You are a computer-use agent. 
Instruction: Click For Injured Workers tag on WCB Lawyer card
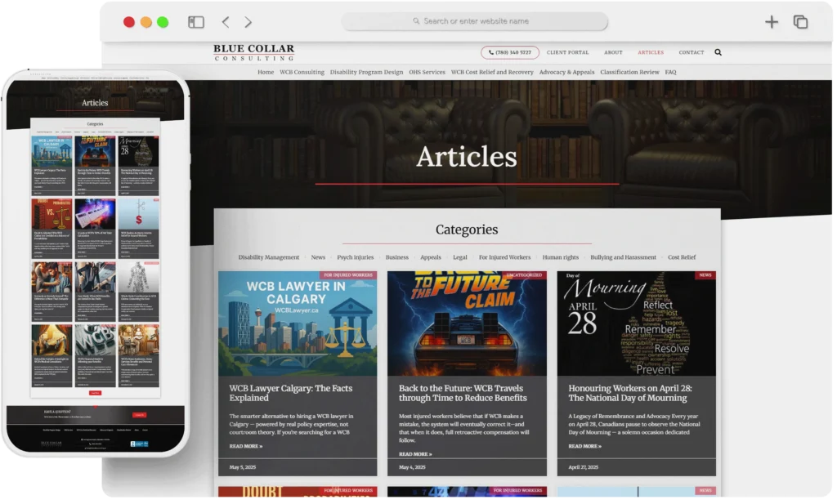[x=348, y=275]
